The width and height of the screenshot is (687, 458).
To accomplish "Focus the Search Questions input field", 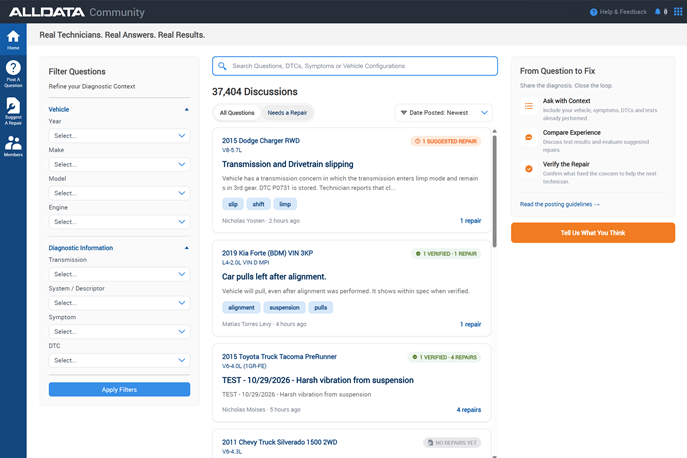I will pos(355,66).
